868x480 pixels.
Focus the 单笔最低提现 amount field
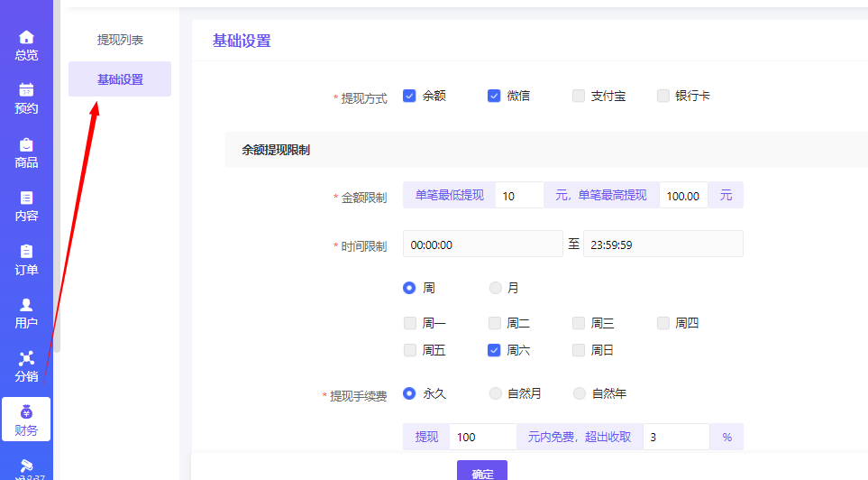click(519, 196)
